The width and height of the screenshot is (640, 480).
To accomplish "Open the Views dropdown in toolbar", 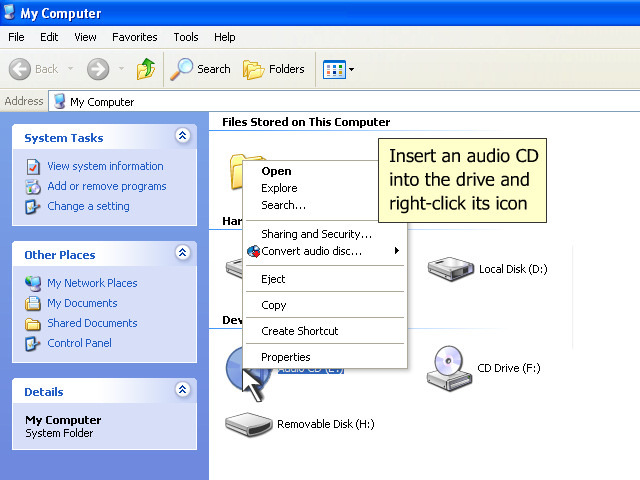I will click(339, 69).
